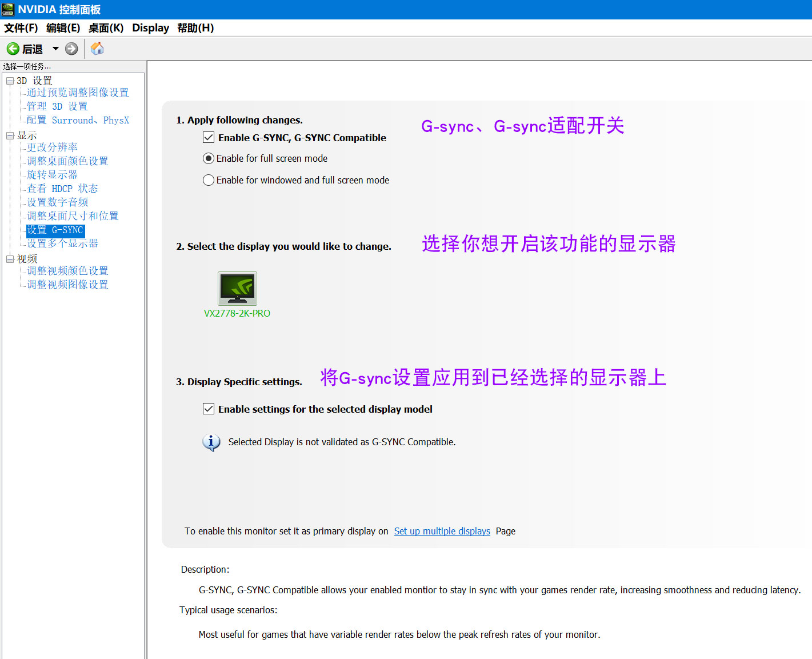Open the 帮助(H) menu
Viewport: 812px width, 659px height.
(195, 27)
